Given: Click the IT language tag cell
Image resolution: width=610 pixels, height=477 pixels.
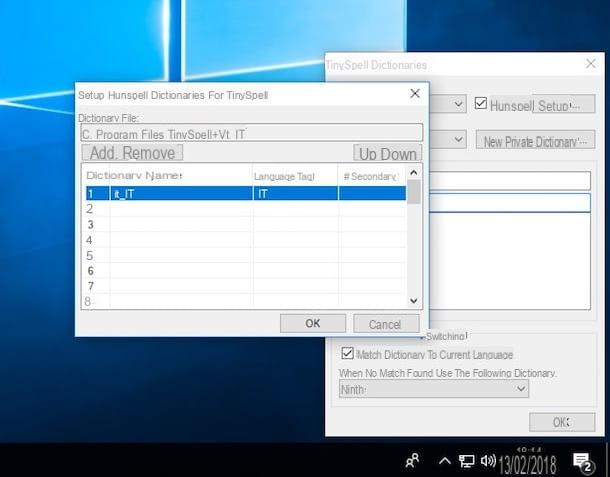Looking at the screenshot, I should (x=296, y=193).
